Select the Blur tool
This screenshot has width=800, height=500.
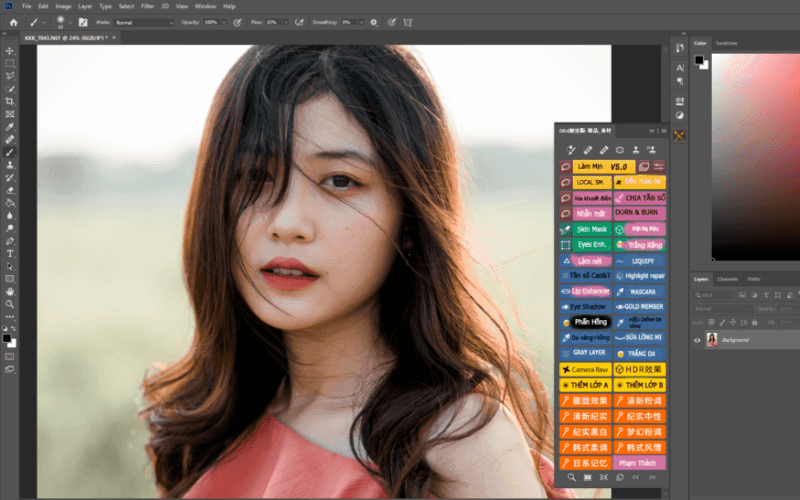[10, 215]
